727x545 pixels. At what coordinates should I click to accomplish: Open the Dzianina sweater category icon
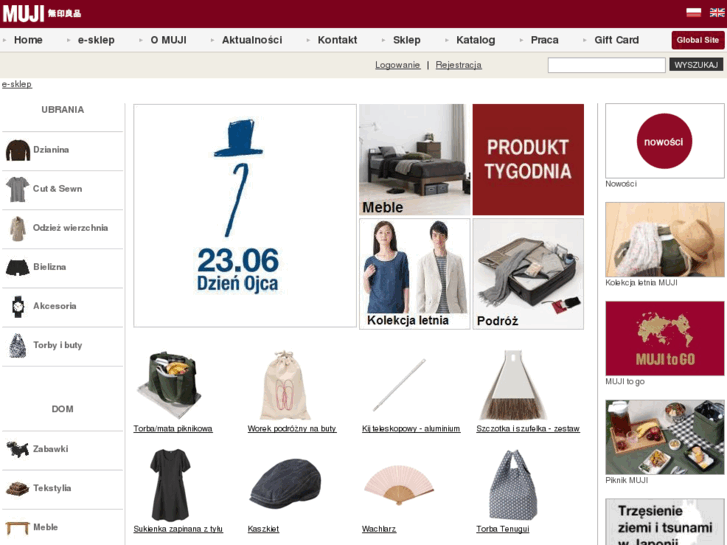click(18, 150)
